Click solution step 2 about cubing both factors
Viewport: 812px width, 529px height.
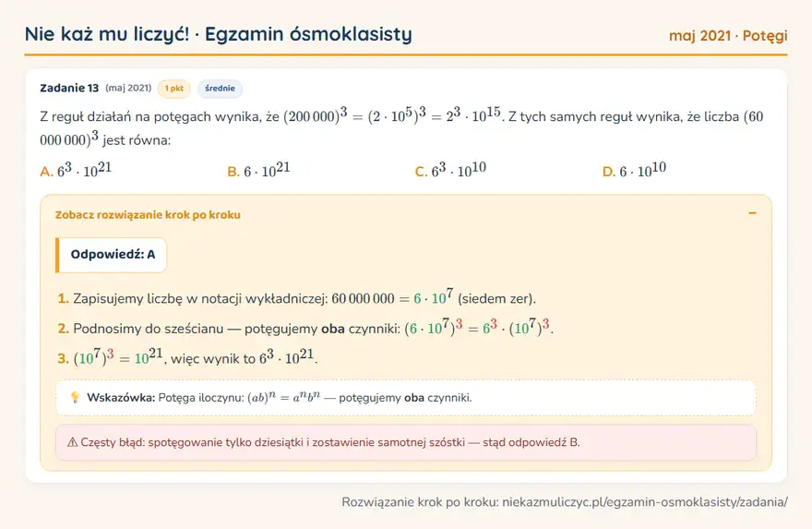pos(305,328)
